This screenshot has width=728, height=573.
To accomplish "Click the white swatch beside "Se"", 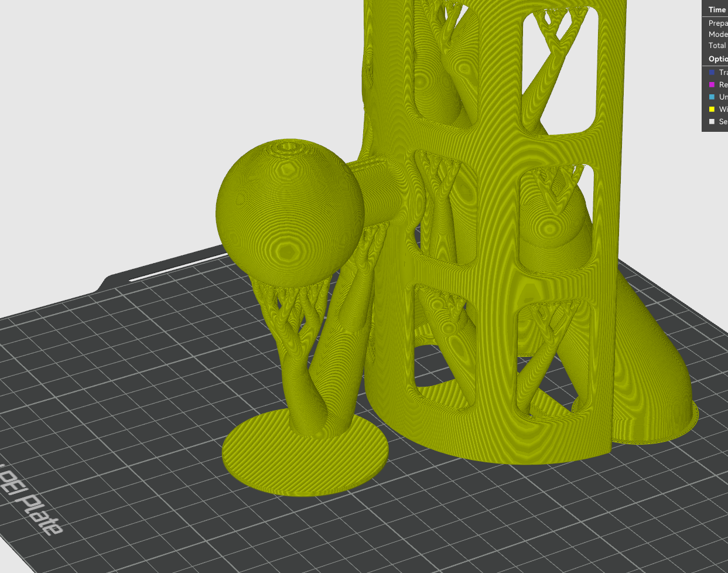I will pos(712,121).
